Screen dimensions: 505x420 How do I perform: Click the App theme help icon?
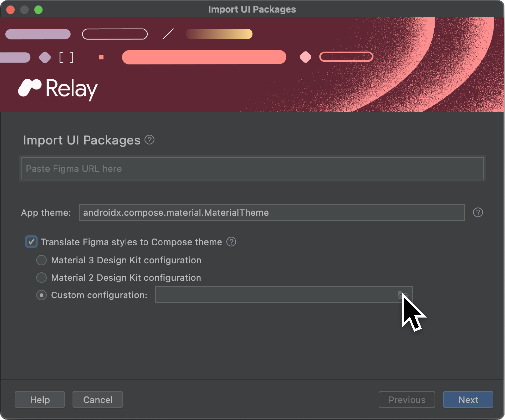(x=478, y=212)
